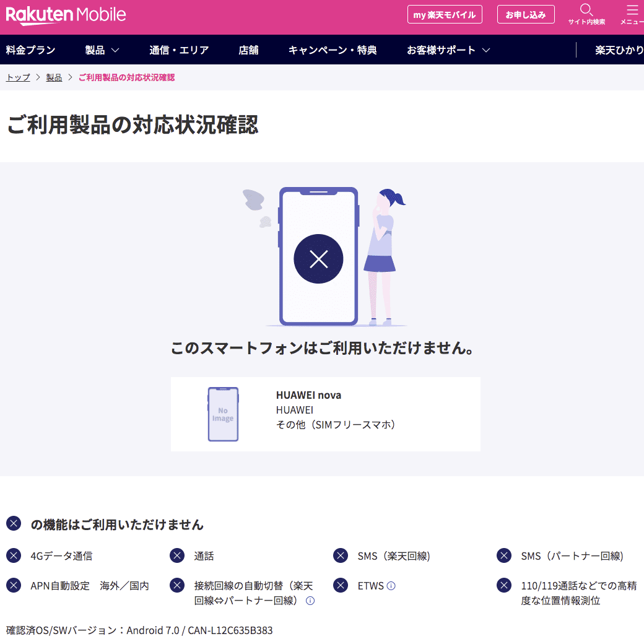Click the 110/119通話などでの高精度な位置情報測位 label
The image size is (644, 644).
(x=579, y=593)
